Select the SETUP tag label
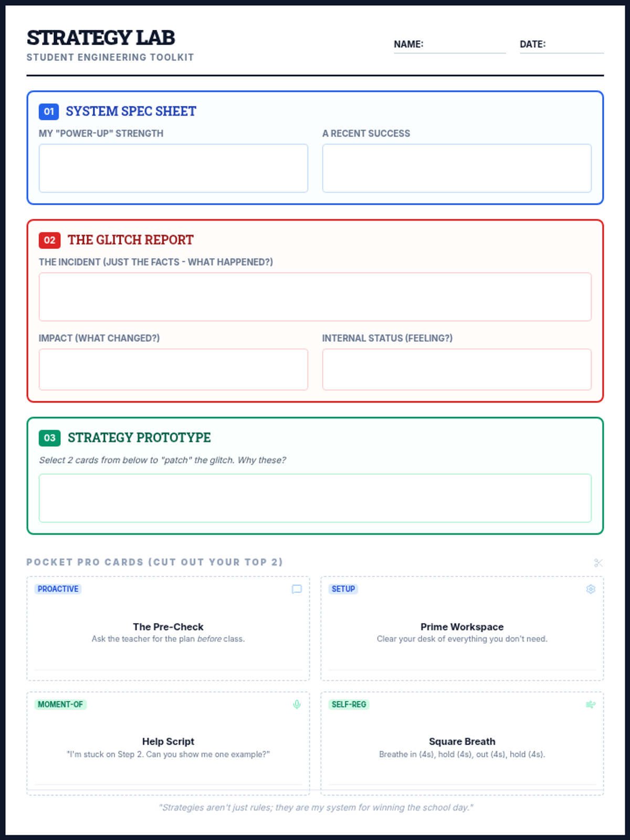The width and height of the screenshot is (630, 840). point(343,589)
